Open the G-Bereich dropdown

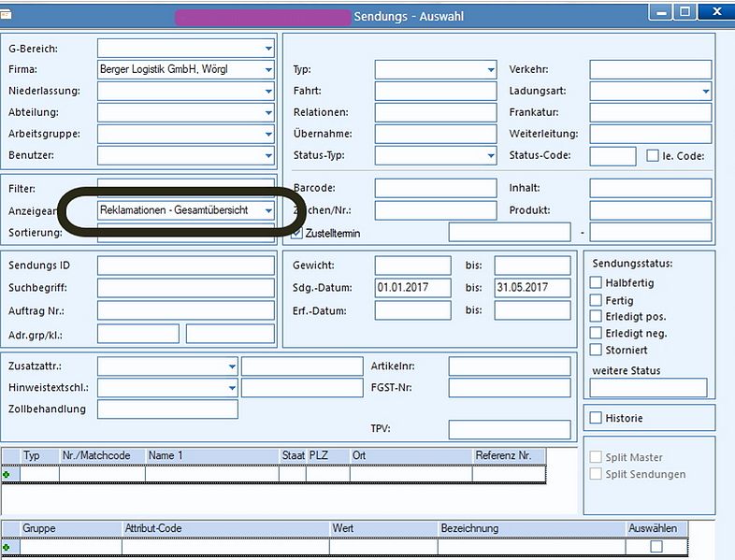268,49
